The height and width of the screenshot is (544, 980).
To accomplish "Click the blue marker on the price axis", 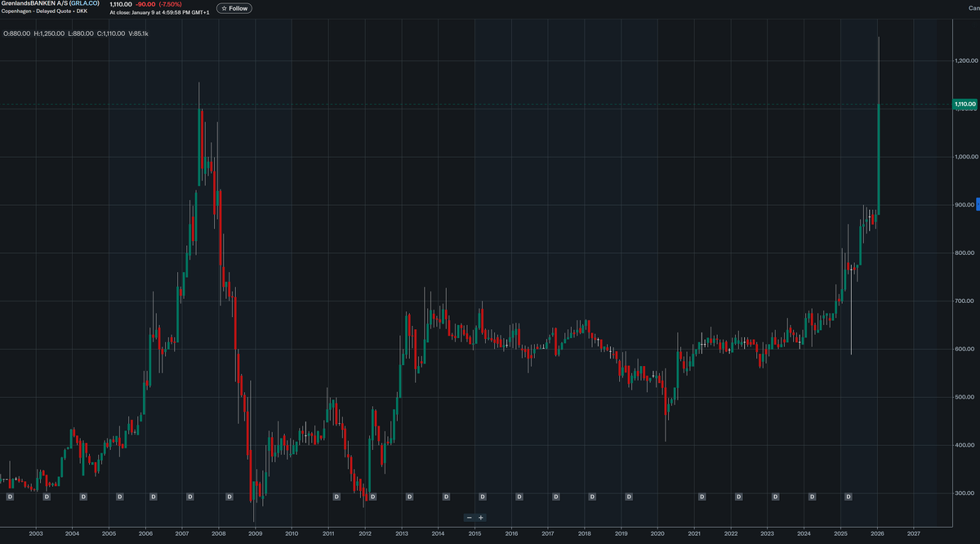I will click(977, 205).
